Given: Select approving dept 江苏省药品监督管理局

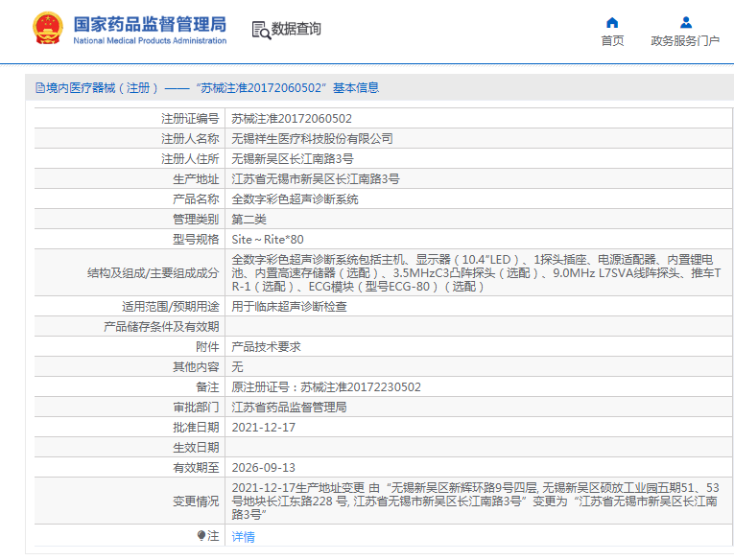Looking at the screenshot, I should coord(290,407).
